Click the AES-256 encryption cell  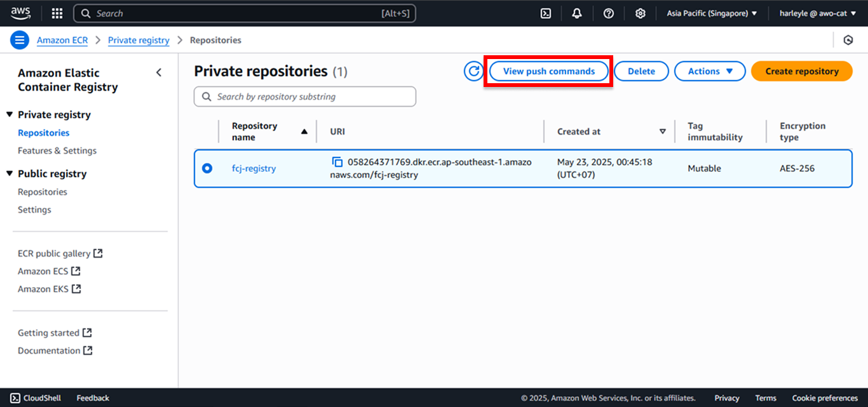pyautogui.click(x=797, y=168)
